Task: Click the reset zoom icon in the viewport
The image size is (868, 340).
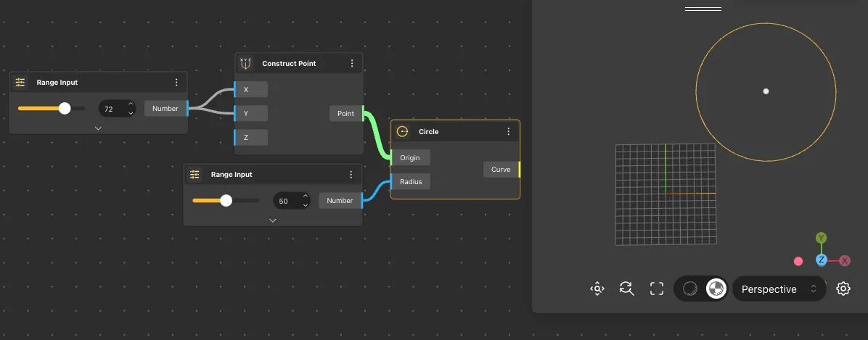Action: tap(627, 289)
